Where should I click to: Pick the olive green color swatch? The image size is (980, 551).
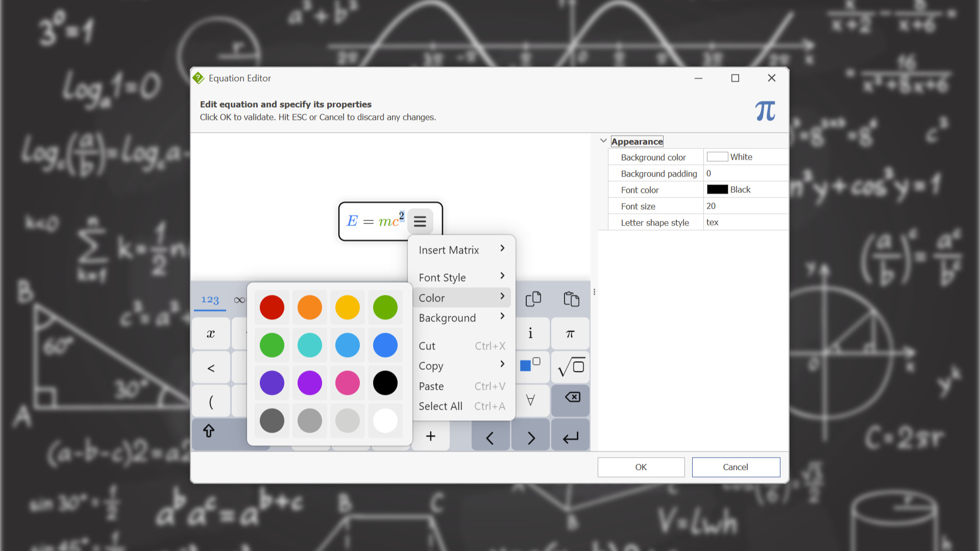(x=385, y=308)
